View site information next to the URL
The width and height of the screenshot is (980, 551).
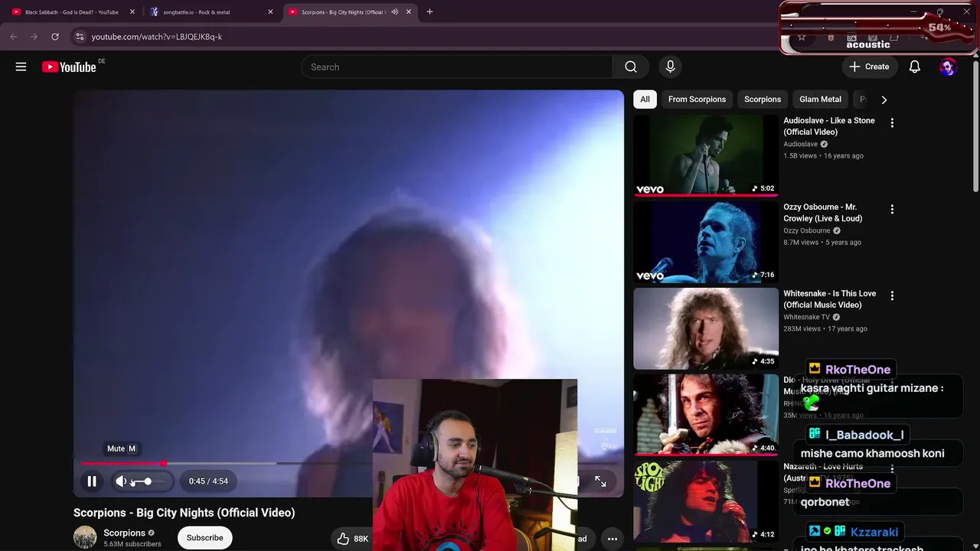(80, 37)
